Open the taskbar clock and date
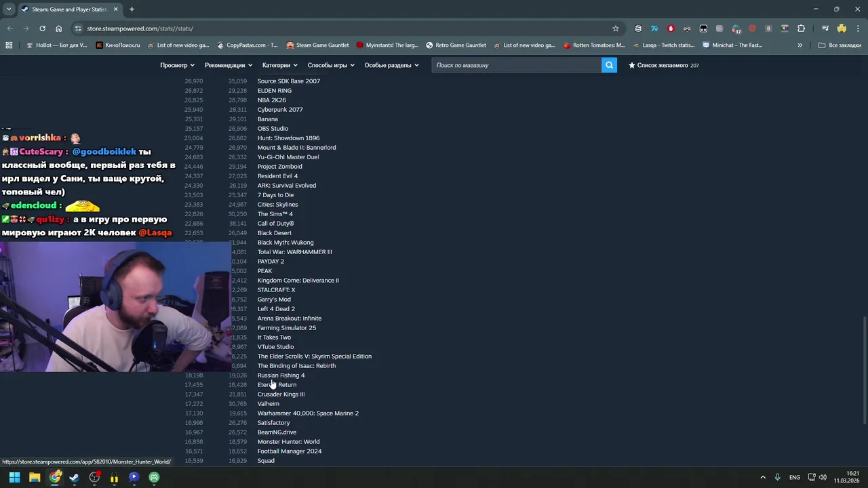Screen dimensions: 868x488 [x=846, y=477]
